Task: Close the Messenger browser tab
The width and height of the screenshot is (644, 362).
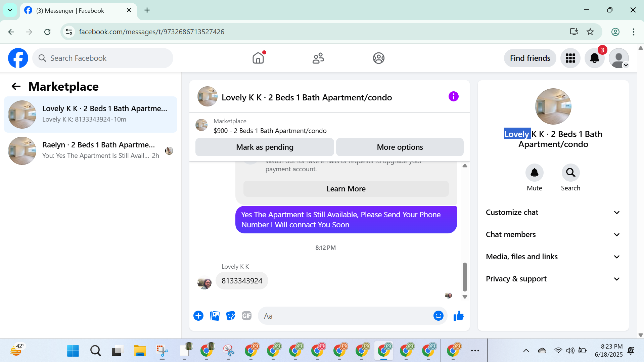Action: (129, 10)
